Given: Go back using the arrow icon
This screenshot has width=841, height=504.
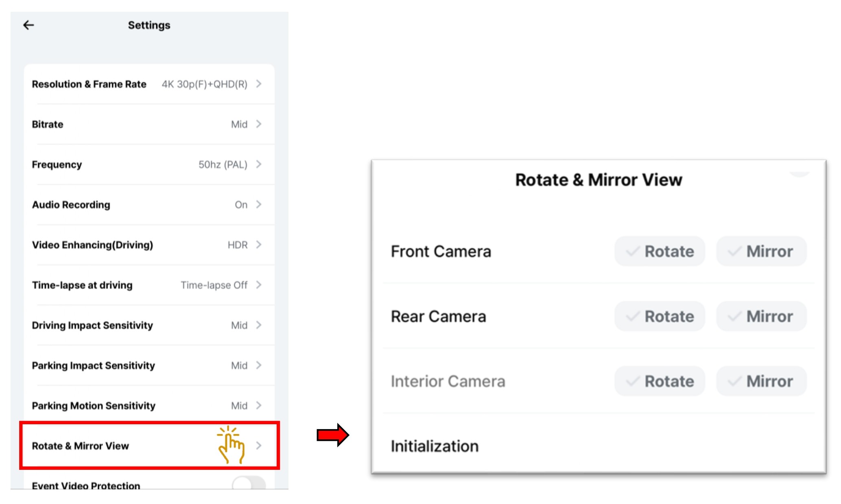Looking at the screenshot, I should pyautogui.click(x=28, y=25).
